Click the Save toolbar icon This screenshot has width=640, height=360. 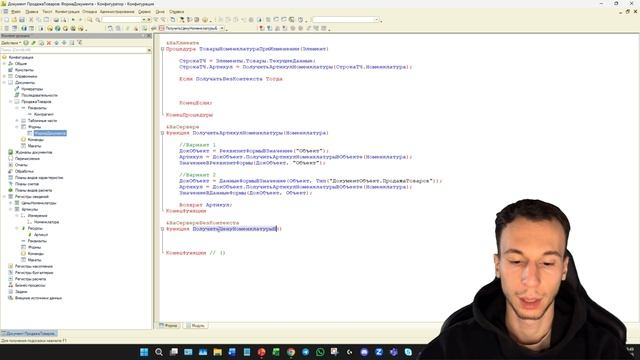pyautogui.click(x=22, y=20)
